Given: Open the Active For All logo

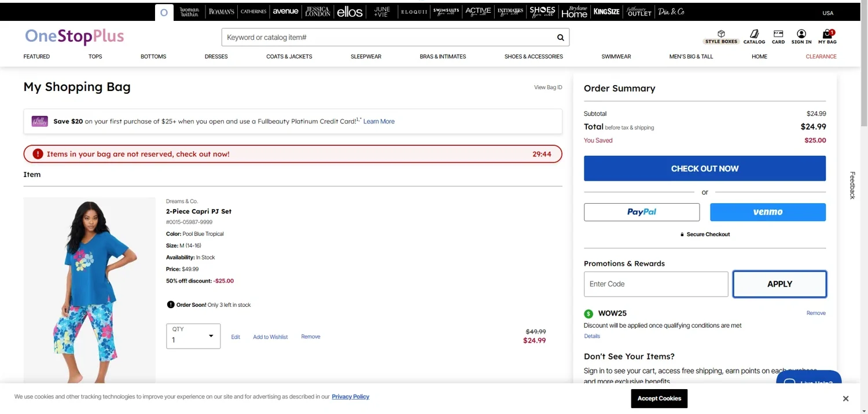Looking at the screenshot, I should tap(478, 12).
